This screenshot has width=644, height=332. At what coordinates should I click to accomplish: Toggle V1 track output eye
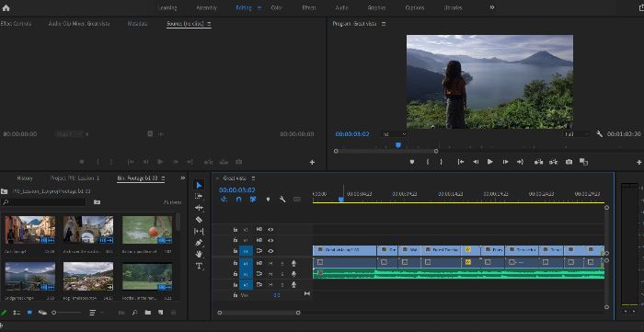(270, 251)
